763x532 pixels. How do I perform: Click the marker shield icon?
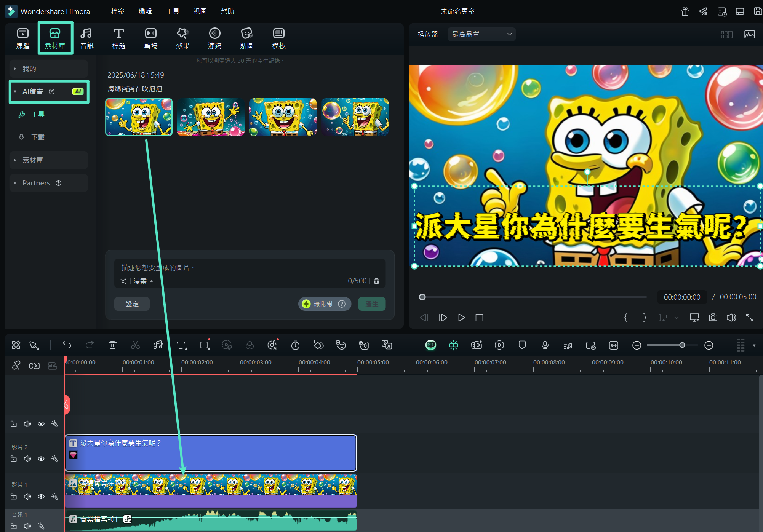tap(522, 345)
